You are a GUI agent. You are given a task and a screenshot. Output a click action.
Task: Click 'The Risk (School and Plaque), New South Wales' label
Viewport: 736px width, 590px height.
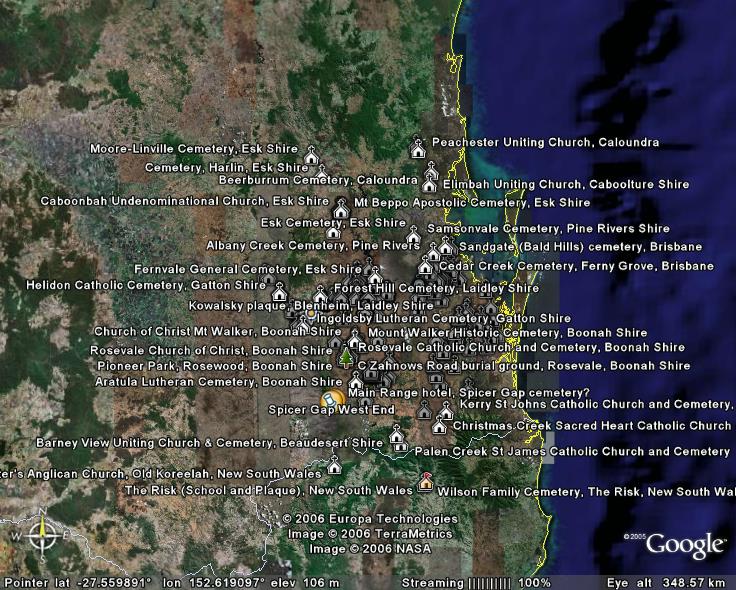(x=269, y=490)
